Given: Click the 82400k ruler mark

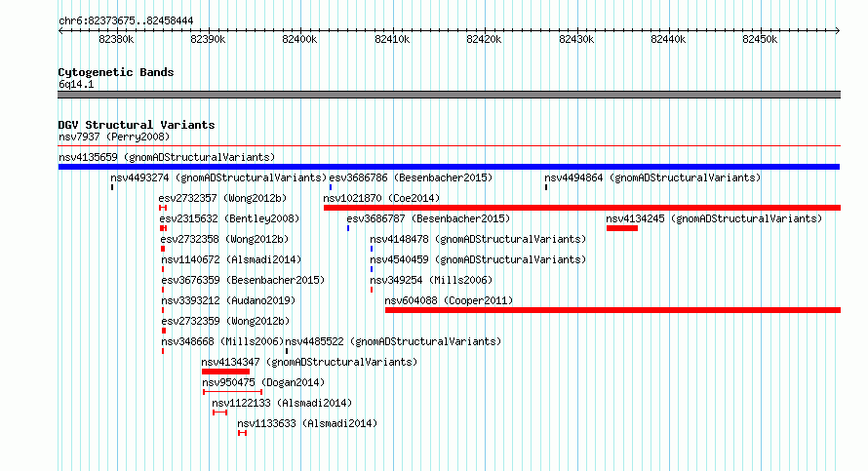Looking at the screenshot, I should click(x=300, y=39).
